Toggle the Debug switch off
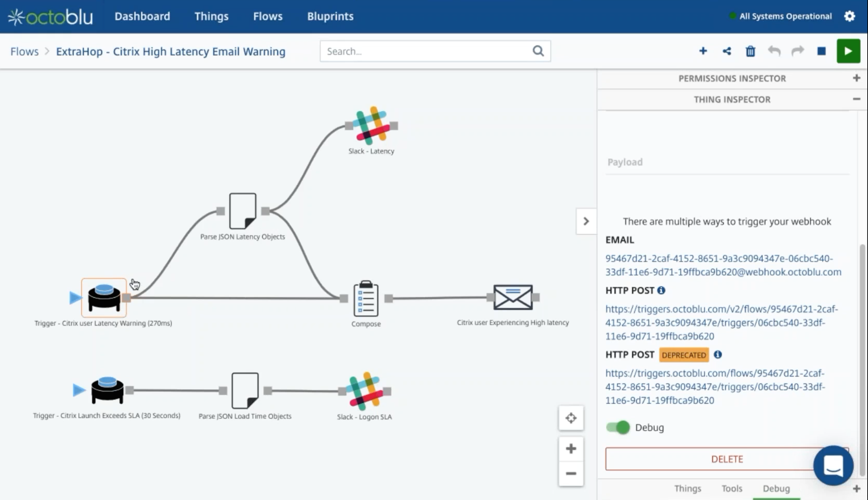Image resolution: width=868 pixels, height=500 pixels. 618,427
